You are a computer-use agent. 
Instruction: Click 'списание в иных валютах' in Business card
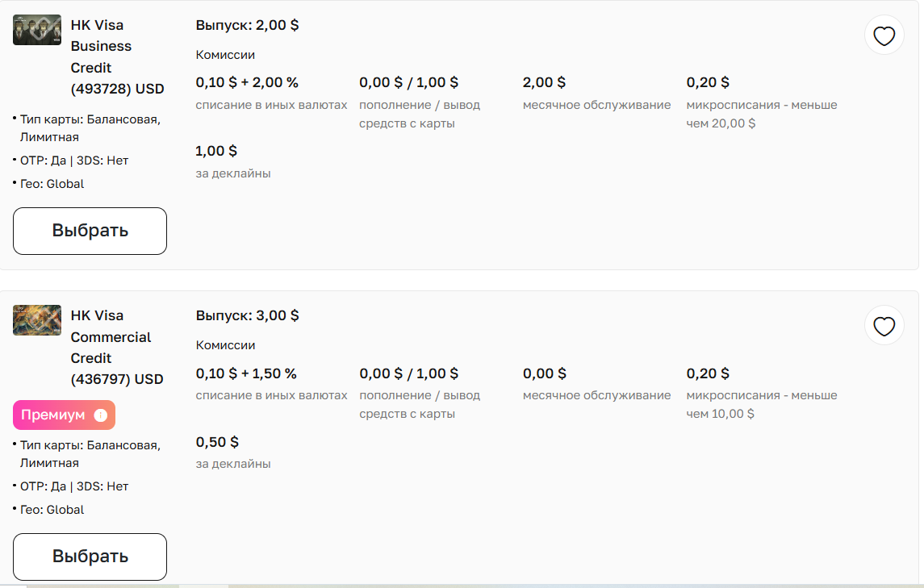pyautogui.click(x=271, y=105)
